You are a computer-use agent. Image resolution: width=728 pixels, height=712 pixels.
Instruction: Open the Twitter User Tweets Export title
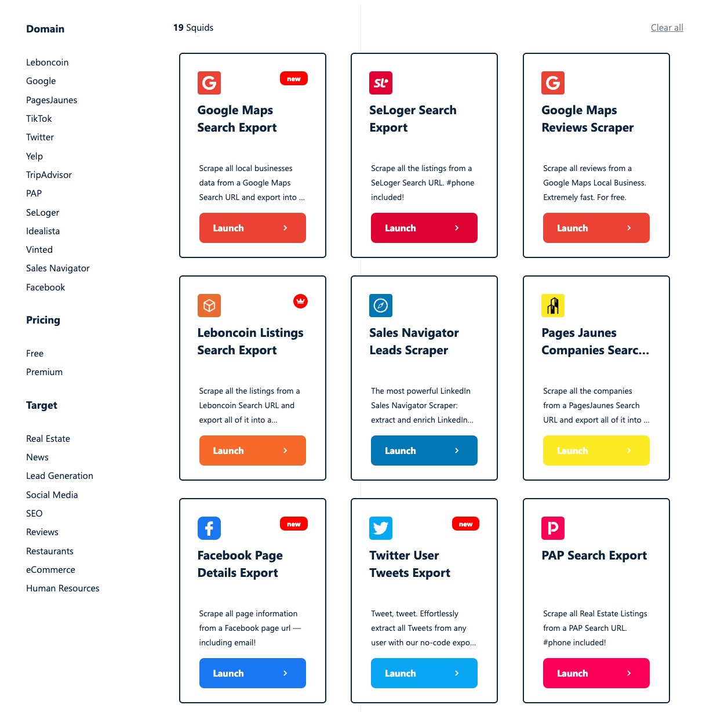[410, 564]
